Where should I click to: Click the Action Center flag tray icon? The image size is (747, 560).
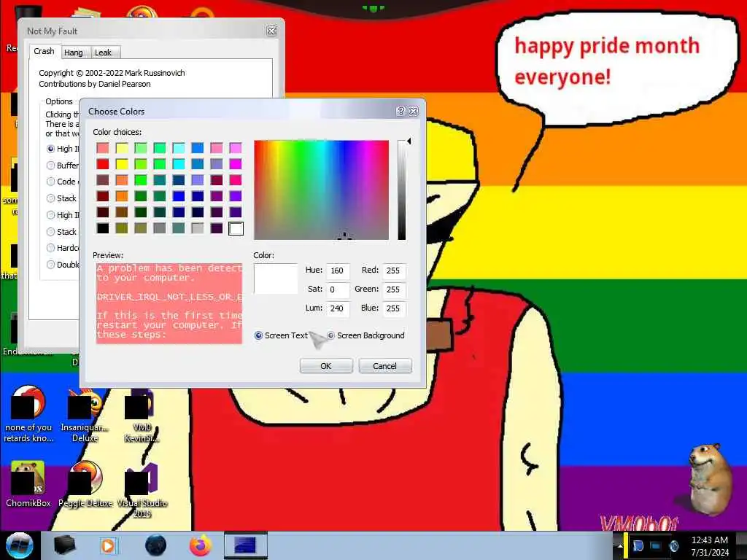coord(638,545)
